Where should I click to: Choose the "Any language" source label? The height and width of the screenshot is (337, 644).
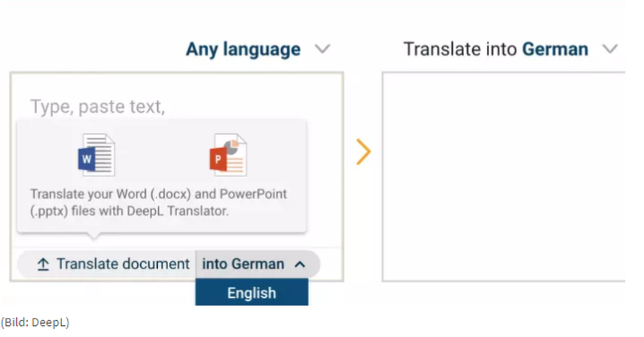(243, 50)
